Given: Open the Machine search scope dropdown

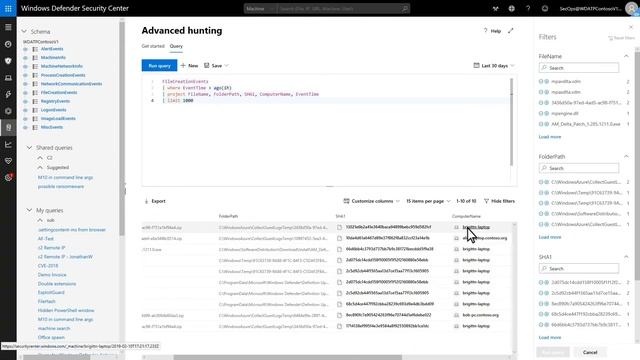Looking at the screenshot, I should (260, 8).
